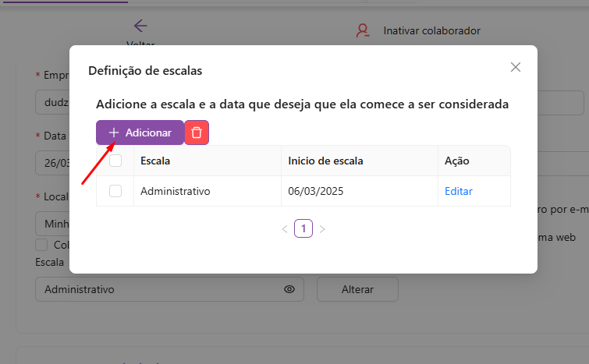Click the Inicio de escala column header

tap(325, 161)
